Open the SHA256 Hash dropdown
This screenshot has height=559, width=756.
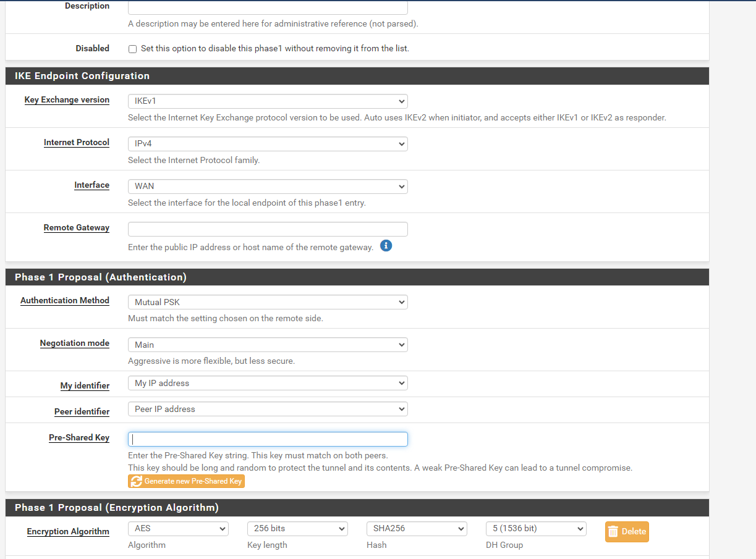pos(417,529)
